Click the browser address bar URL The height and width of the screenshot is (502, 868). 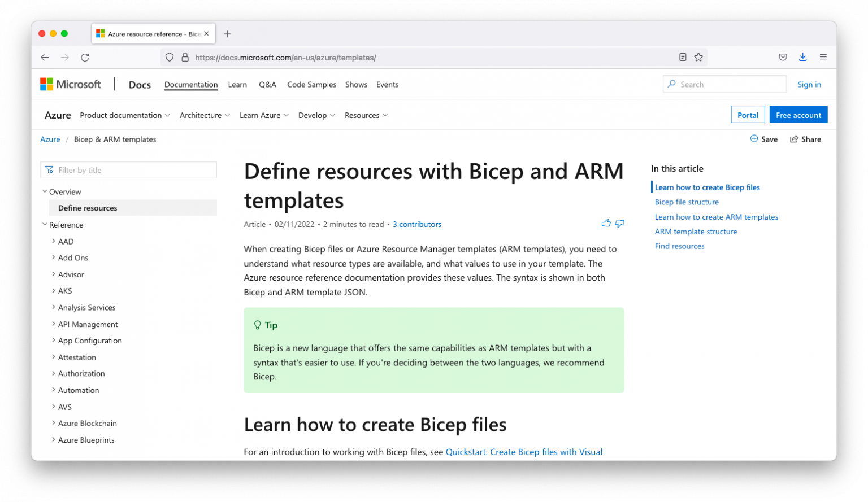[x=285, y=58]
